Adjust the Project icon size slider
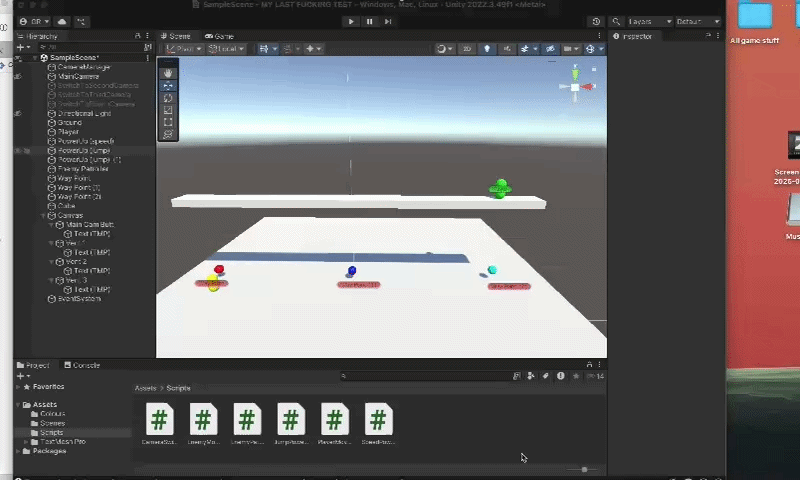 [584, 469]
